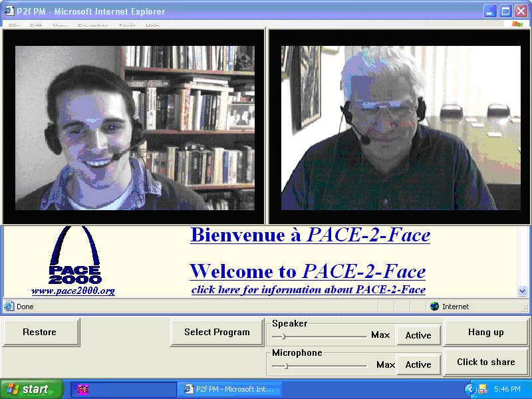Toggle the Microphone Active button
The width and height of the screenshot is (532, 399).
pyautogui.click(x=418, y=364)
